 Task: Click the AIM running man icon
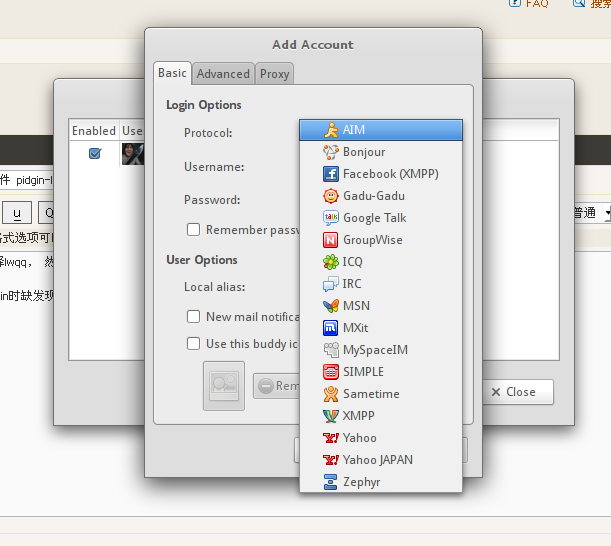[x=331, y=130]
